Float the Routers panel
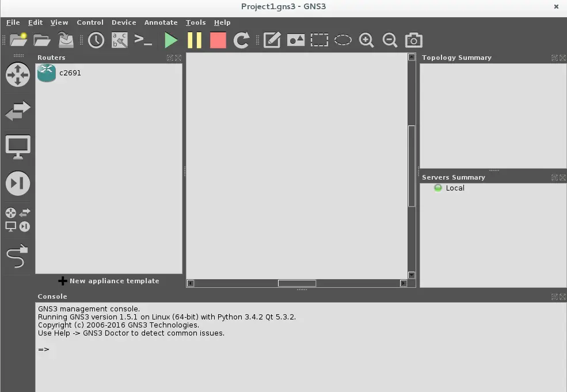The image size is (567, 392). (170, 58)
